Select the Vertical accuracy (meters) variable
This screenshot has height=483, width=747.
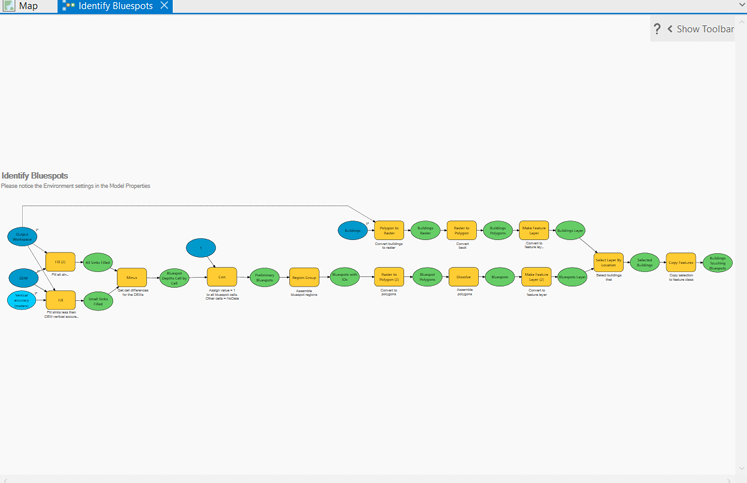click(x=21, y=300)
